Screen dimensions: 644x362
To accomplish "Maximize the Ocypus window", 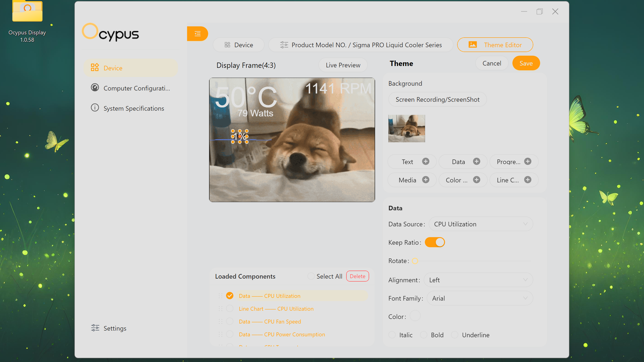I will coord(539,11).
